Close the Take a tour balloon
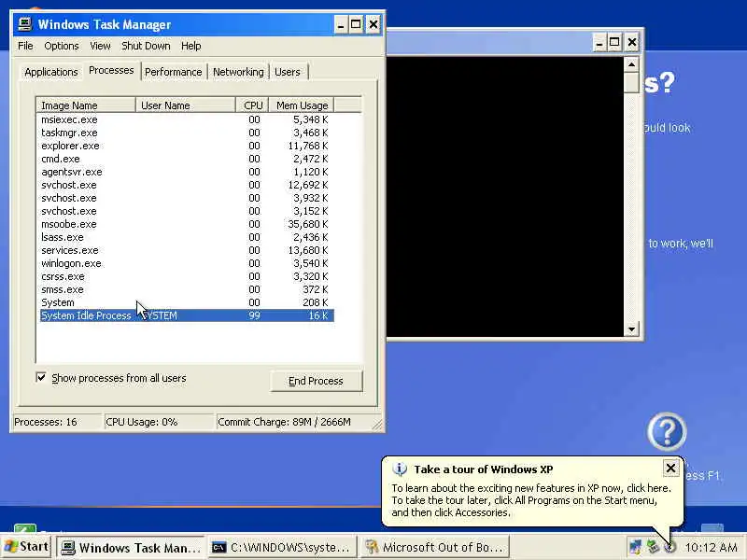This screenshot has height=560, width=747. 670,469
